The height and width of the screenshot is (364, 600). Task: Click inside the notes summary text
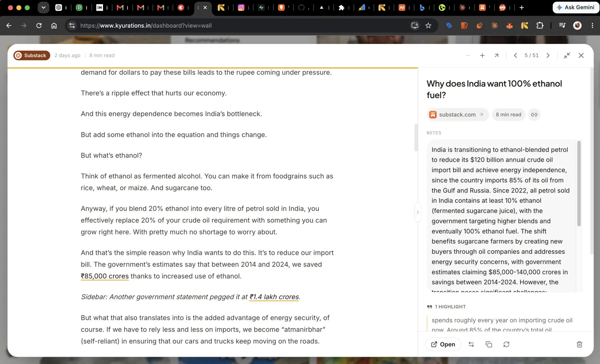point(501,216)
